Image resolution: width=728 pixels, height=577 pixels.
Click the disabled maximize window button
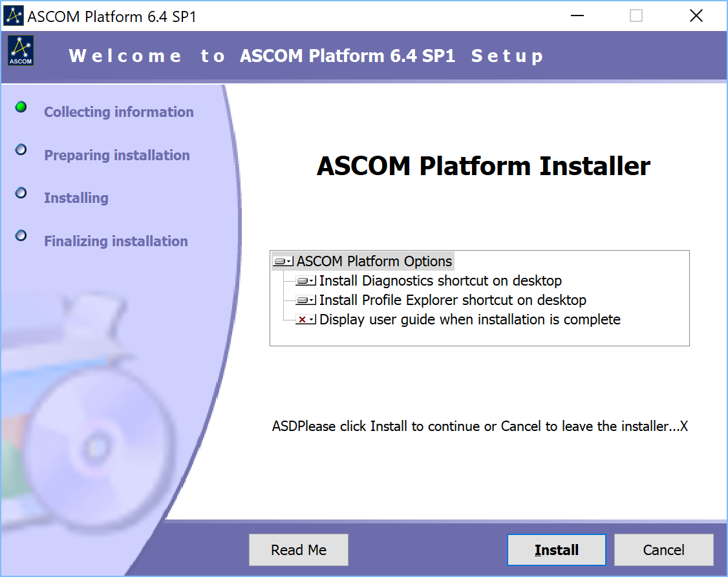(x=636, y=16)
